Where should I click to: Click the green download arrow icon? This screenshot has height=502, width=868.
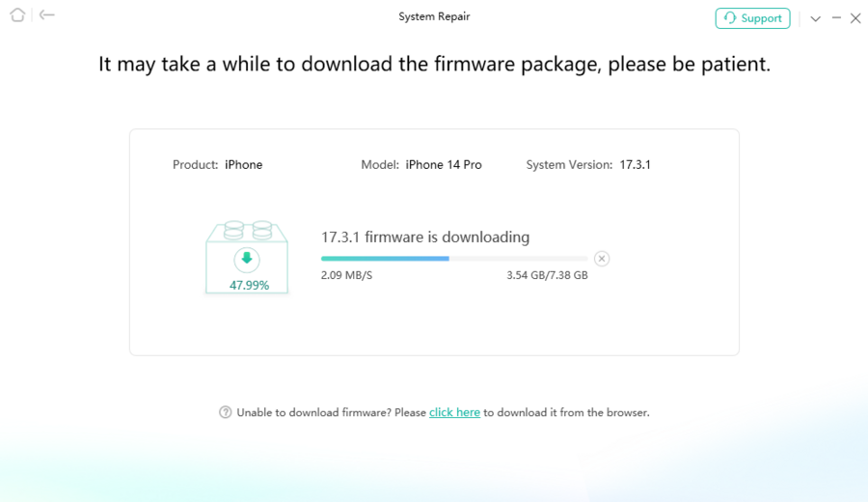pos(247,259)
